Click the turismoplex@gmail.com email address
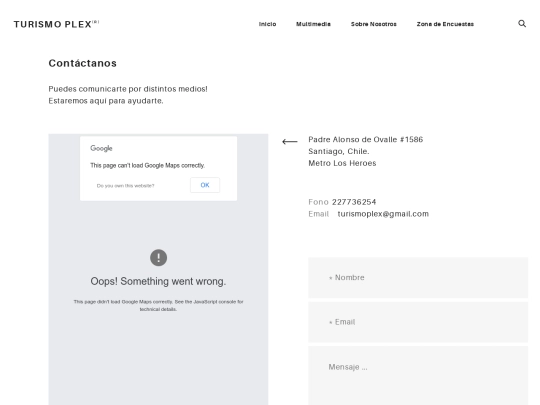540x405 pixels. click(383, 214)
